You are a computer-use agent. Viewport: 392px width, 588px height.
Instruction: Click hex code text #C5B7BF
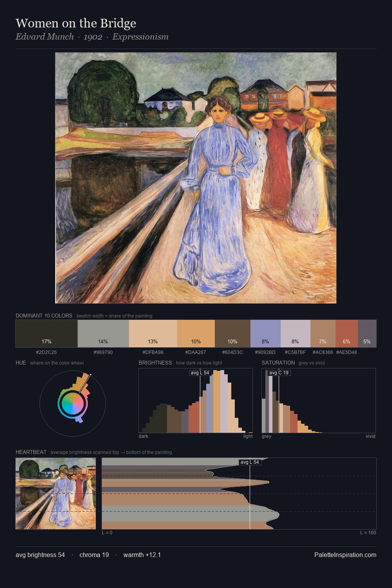tap(295, 352)
